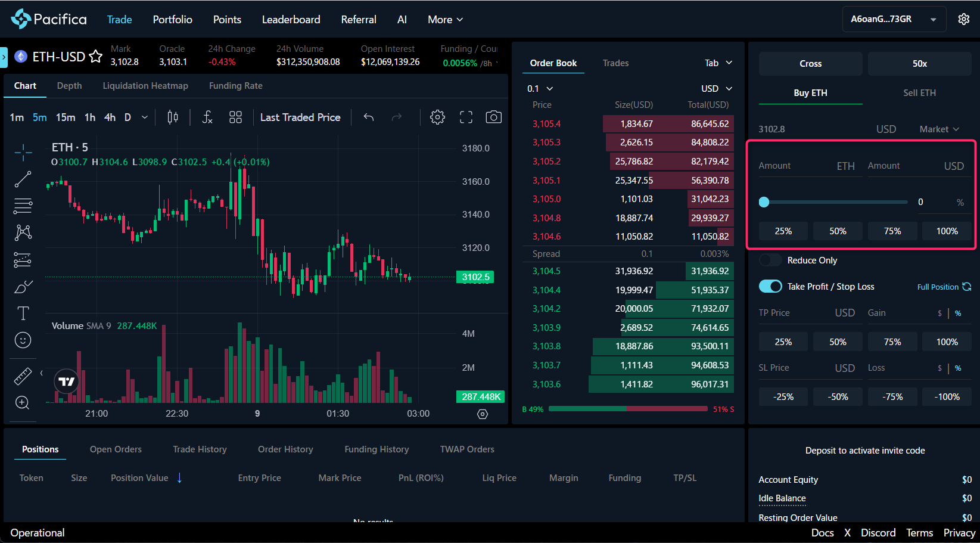The width and height of the screenshot is (980, 543).
Task: Enter fullscreen chart mode
Action: (466, 117)
